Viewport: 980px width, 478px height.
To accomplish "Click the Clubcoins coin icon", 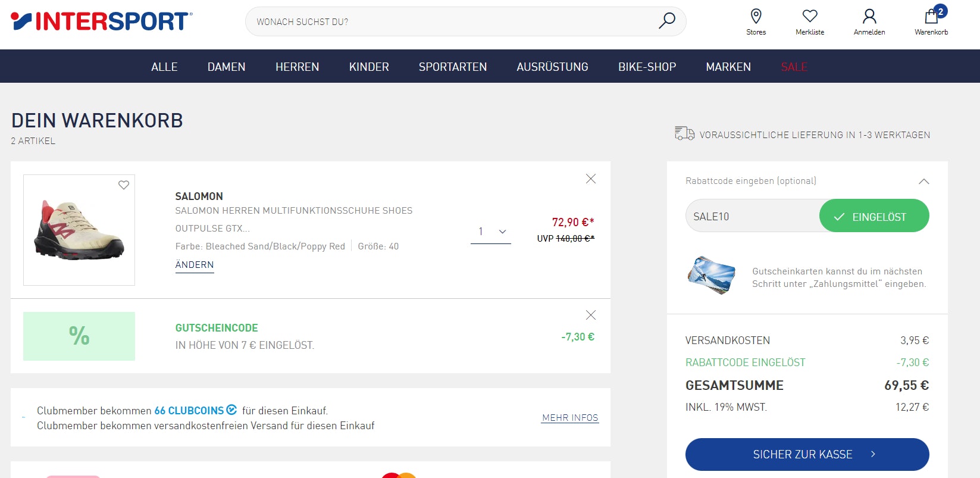I will click(231, 410).
